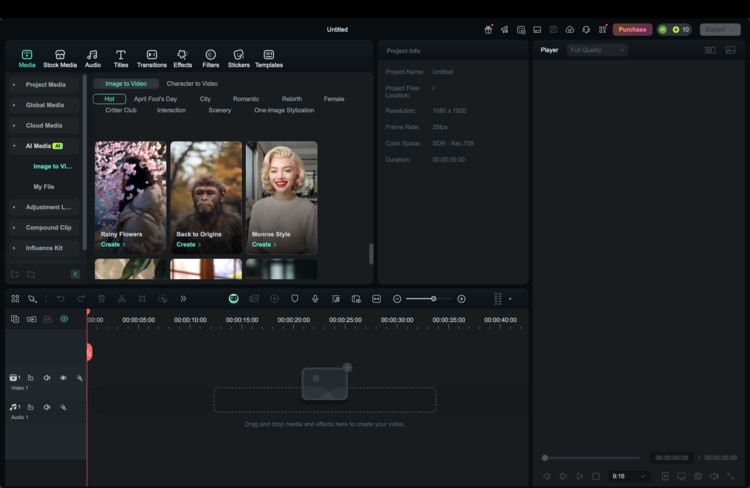Switch to the Audio tab
The image size is (750, 488).
click(x=93, y=58)
